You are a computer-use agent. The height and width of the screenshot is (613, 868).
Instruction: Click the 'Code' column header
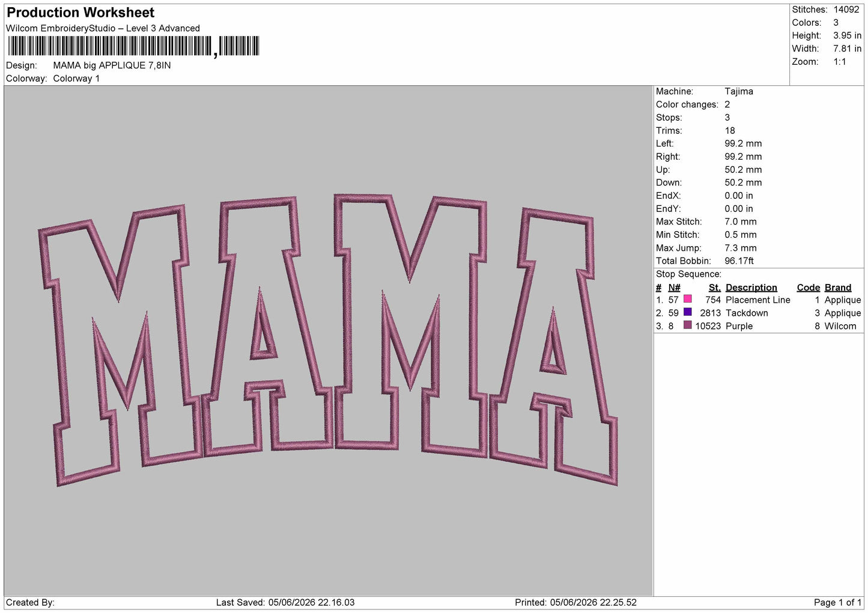[809, 288]
